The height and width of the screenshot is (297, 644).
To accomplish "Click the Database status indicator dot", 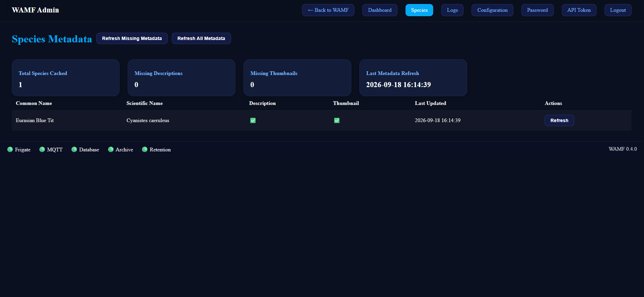I will click(x=74, y=149).
